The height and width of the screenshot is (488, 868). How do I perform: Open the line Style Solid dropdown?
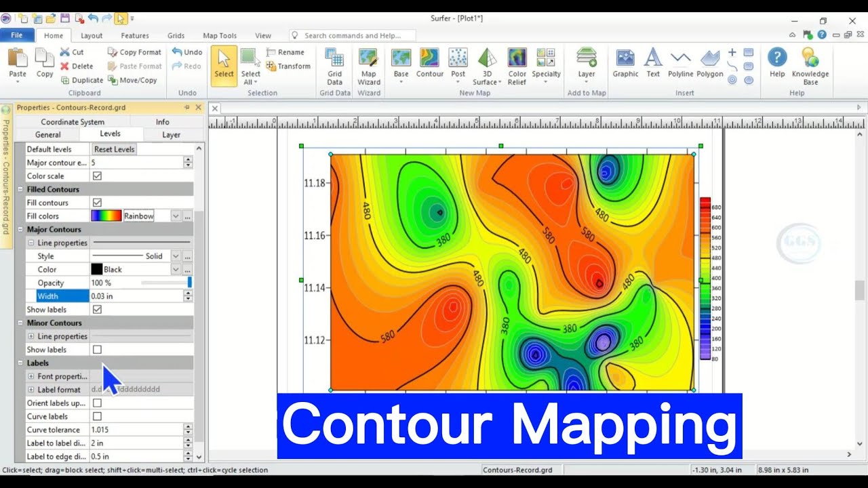tap(176, 256)
